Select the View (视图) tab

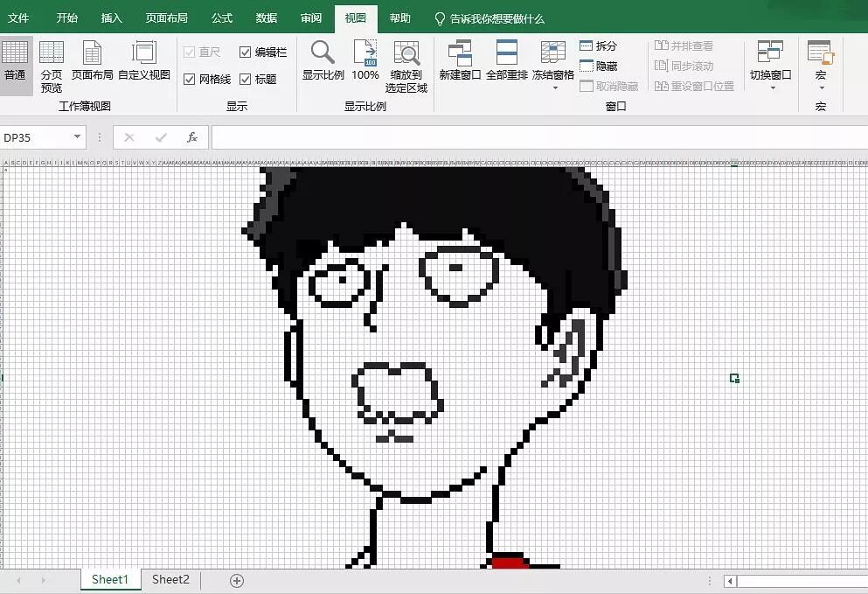(x=356, y=17)
